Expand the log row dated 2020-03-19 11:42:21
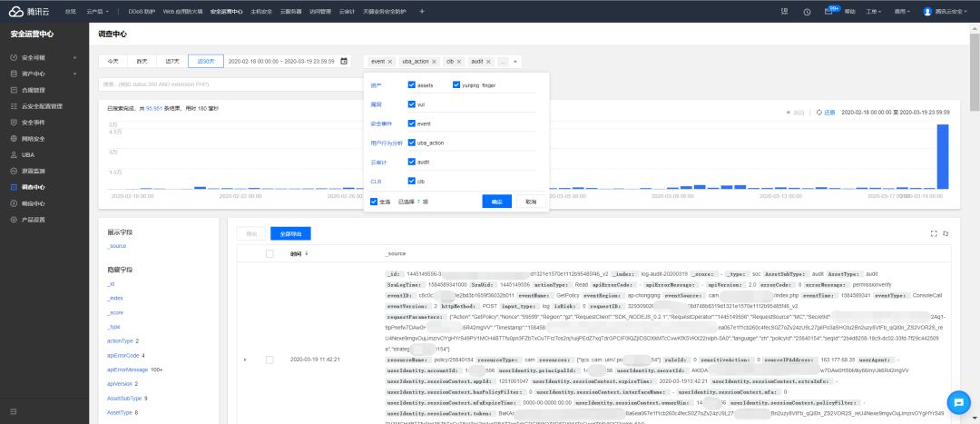The width and height of the screenshot is (980, 424). tap(245, 360)
